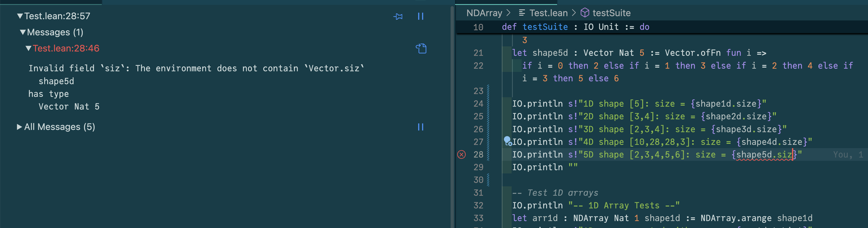Image resolution: width=868 pixels, height=228 pixels.
Task: Pause updating on the Test.lean:28:57 section
Action: click(x=420, y=17)
